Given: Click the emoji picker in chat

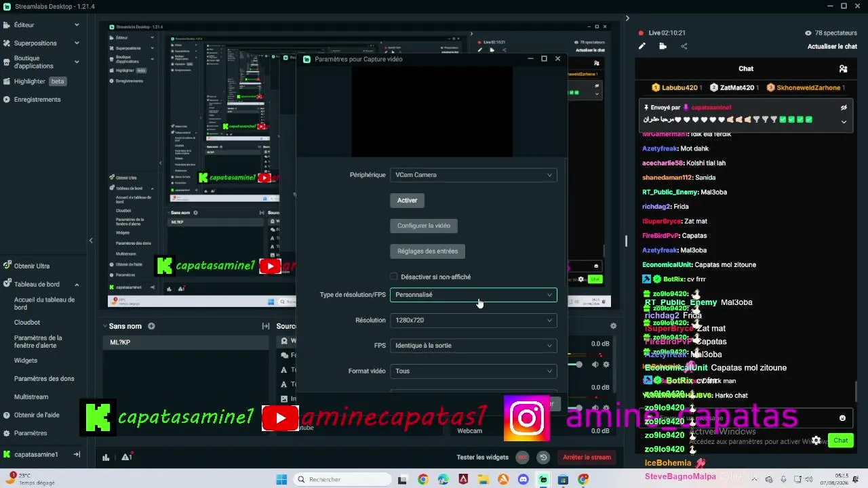Looking at the screenshot, I should [843, 418].
